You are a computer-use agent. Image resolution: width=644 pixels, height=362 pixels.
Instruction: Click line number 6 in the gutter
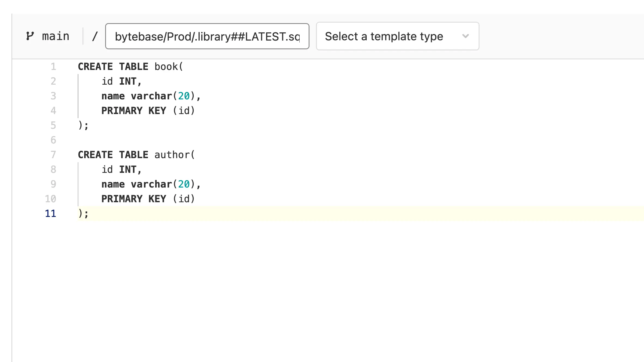pos(53,140)
